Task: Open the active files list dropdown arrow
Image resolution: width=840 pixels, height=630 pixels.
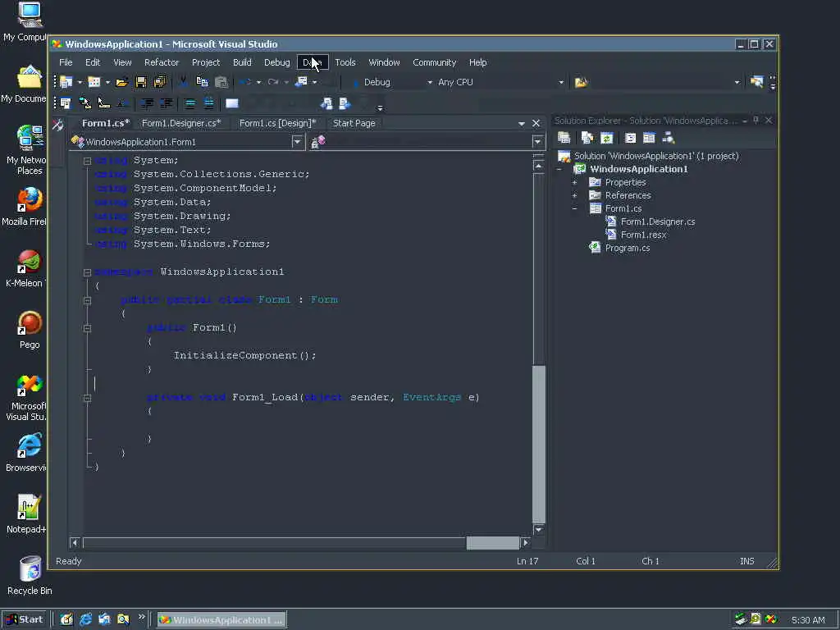Action: click(x=521, y=124)
